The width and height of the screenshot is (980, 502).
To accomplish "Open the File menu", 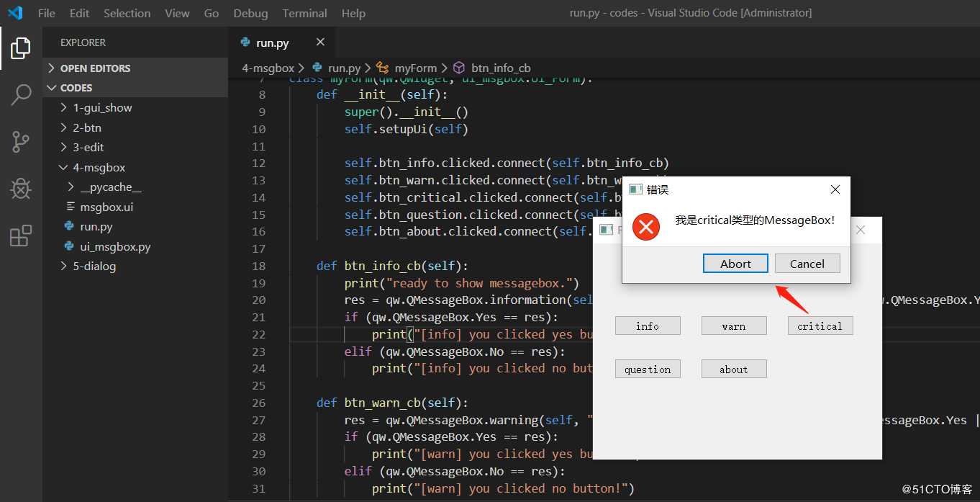I will tap(46, 13).
